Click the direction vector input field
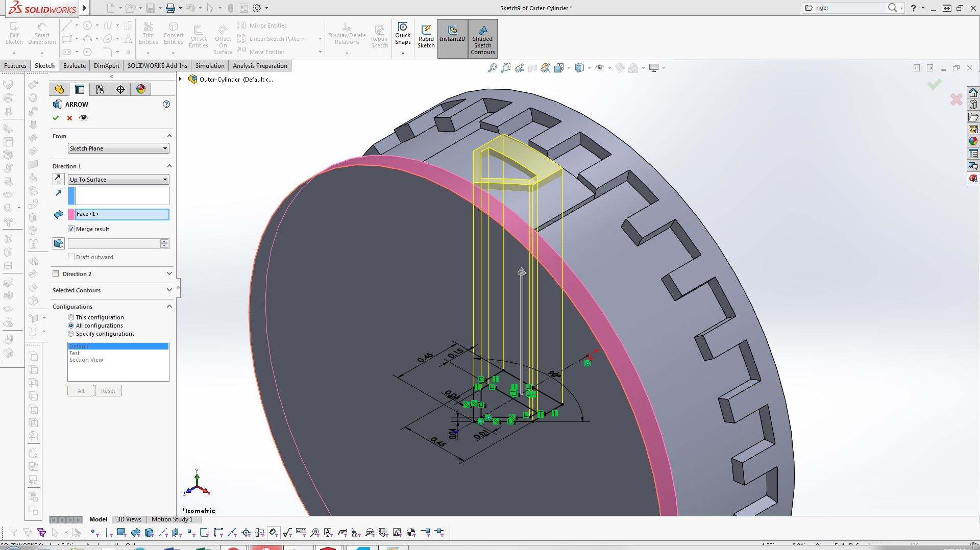 click(122, 196)
